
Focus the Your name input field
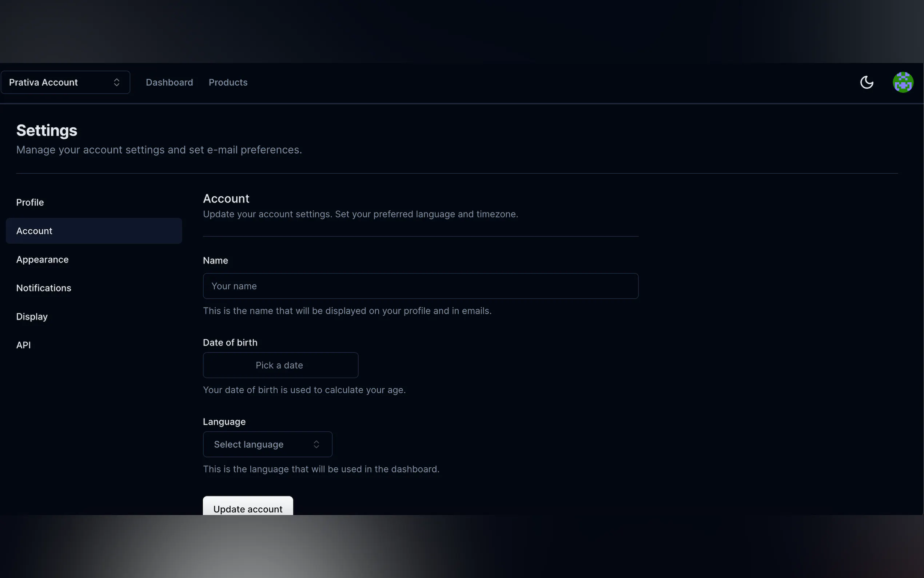[x=420, y=286]
